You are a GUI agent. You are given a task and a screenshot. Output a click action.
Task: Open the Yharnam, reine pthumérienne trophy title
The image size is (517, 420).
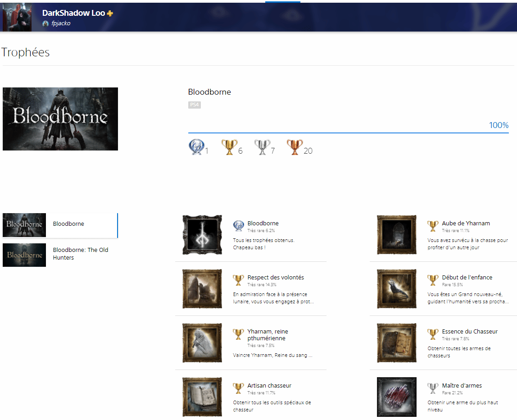click(x=268, y=335)
